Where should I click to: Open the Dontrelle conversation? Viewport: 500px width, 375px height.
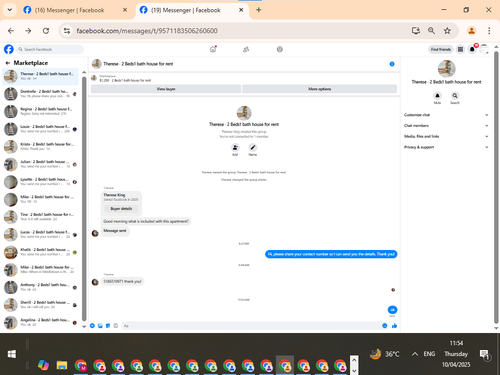(x=41, y=94)
